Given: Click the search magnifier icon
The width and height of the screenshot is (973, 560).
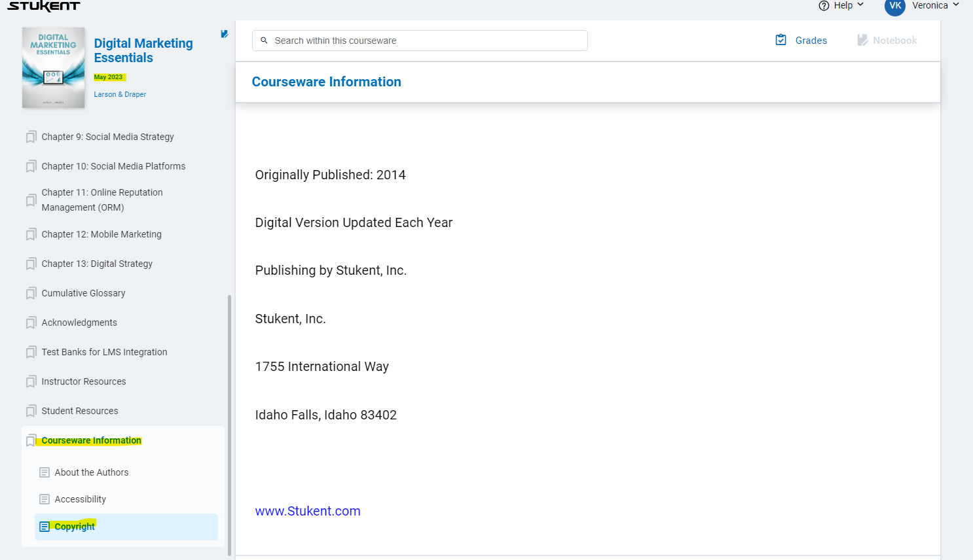Looking at the screenshot, I should 264,41.
